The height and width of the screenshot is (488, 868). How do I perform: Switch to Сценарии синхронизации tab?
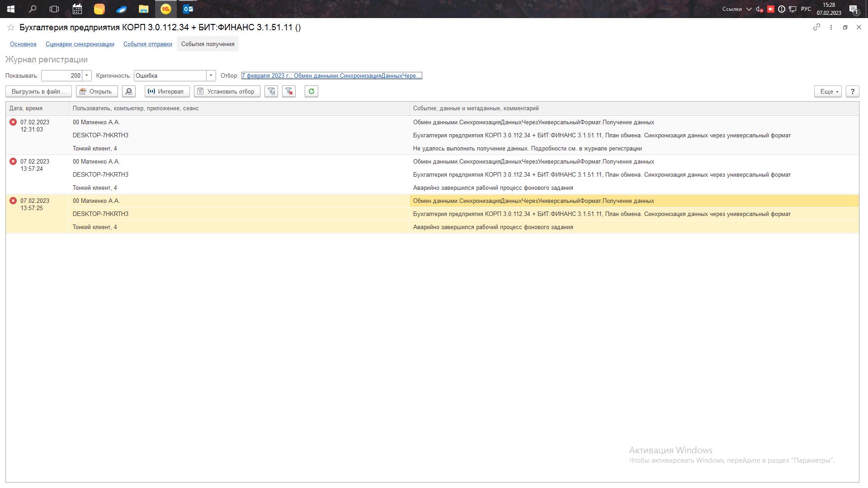click(x=80, y=44)
